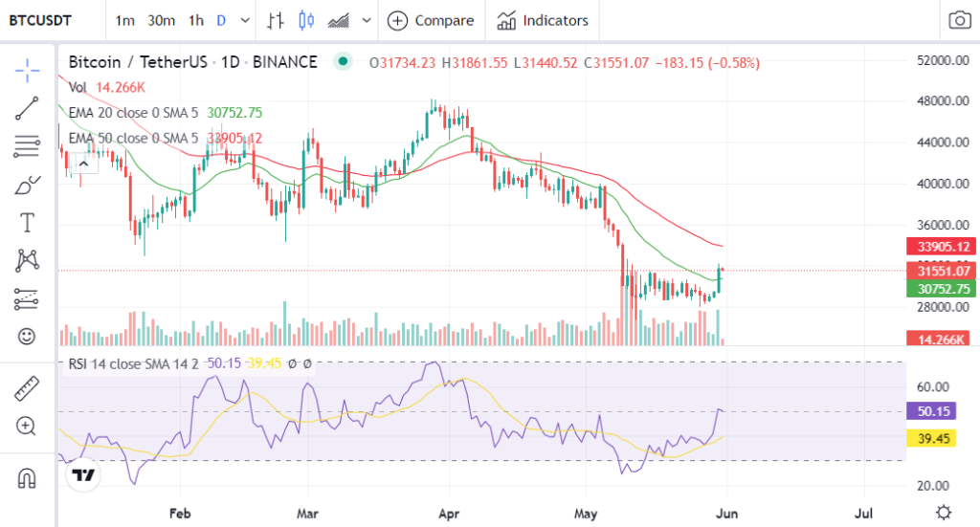Image resolution: width=980 pixels, height=527 pixels.
Task: Select the brush drawing tool
Action: [x=27, y=185]
